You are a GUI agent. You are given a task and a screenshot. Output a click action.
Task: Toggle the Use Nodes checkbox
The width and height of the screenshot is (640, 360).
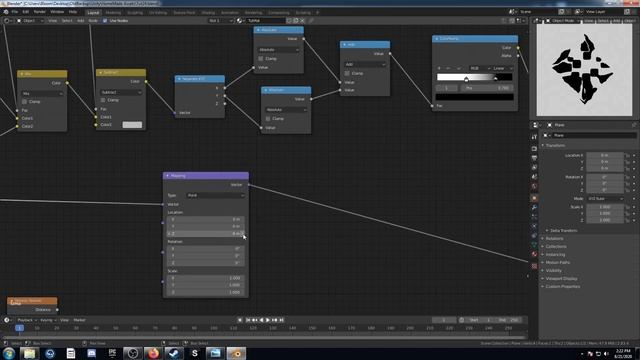coord(105,20)
